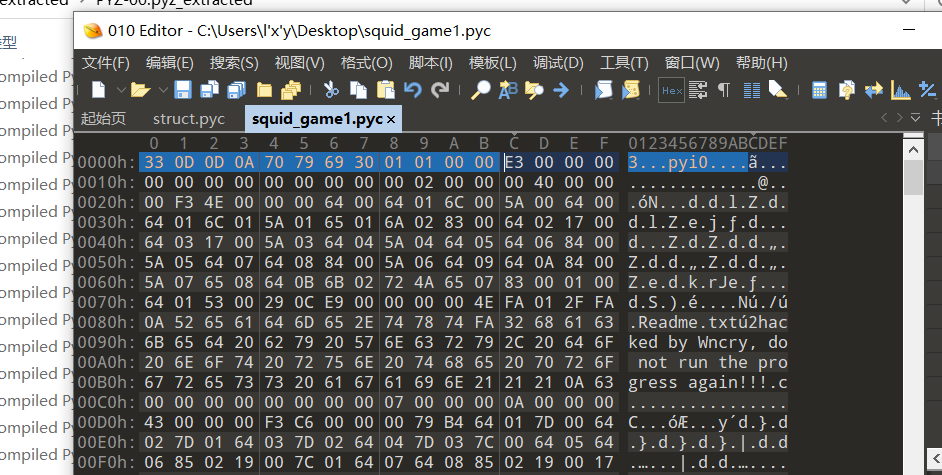
Task: Click text '.Readme.txtú2hac'
Action: tap(708, 322)
